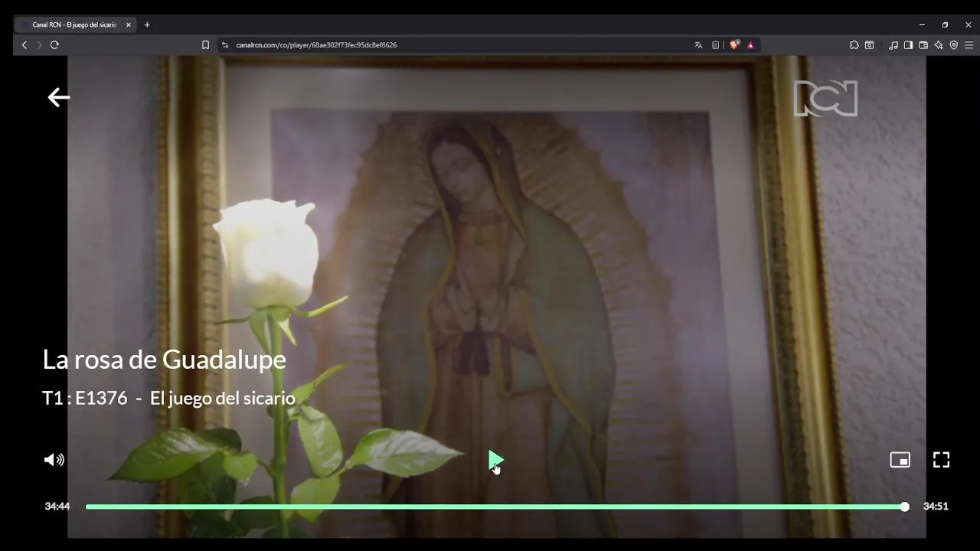Open picture-in-picture mode
980x551 pixels.
point(900,459)
